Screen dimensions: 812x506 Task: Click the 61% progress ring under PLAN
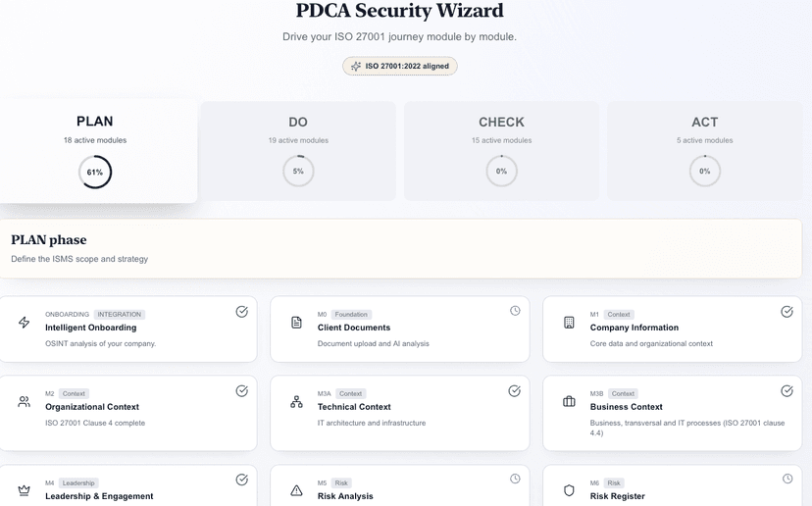pos(95,172)
